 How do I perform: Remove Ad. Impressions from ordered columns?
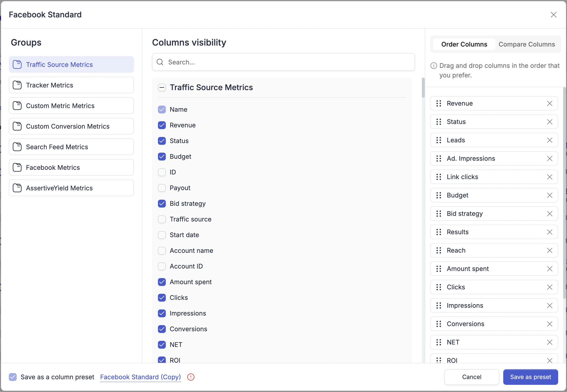pyautogui.click(x=550, y=159)
